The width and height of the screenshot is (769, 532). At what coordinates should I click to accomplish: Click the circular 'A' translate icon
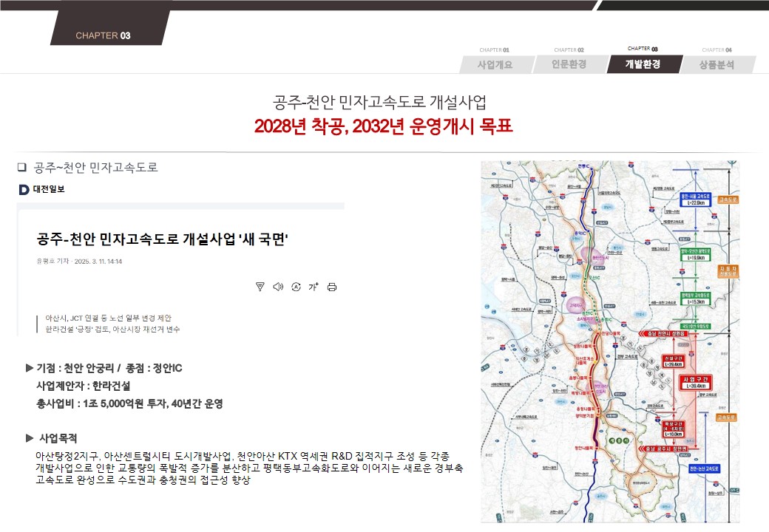tap(296, 287)
